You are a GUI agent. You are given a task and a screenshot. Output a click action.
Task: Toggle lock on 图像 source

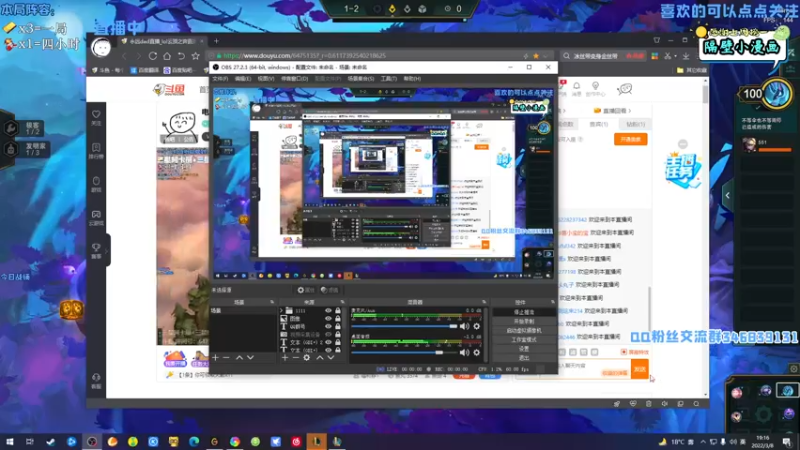338,318
